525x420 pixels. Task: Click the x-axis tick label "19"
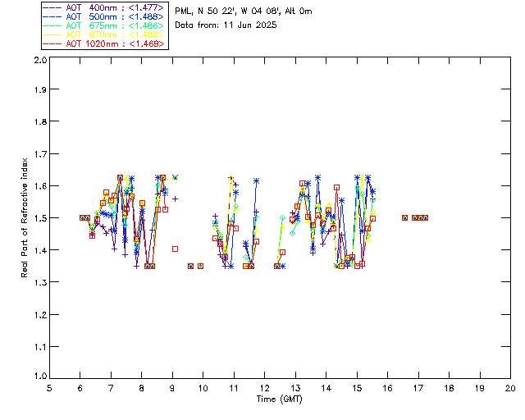(x=480, y=388)
